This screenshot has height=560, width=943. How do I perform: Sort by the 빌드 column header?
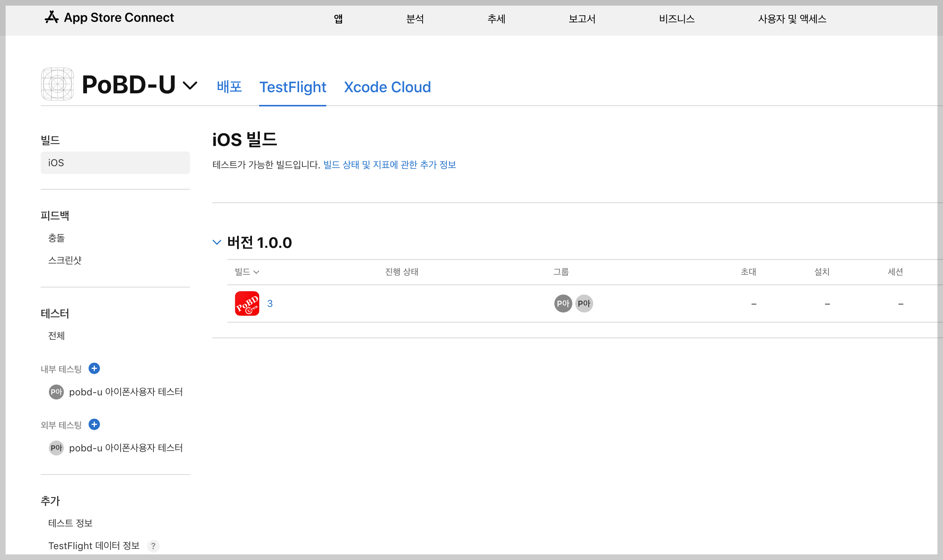[246, 272]
